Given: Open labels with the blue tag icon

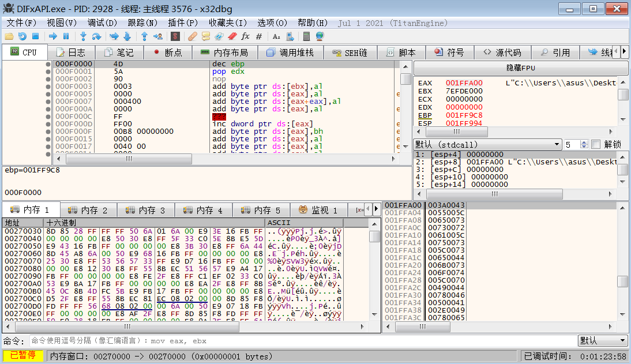Looking at the screenshot, I should click(x=219, y=36).
